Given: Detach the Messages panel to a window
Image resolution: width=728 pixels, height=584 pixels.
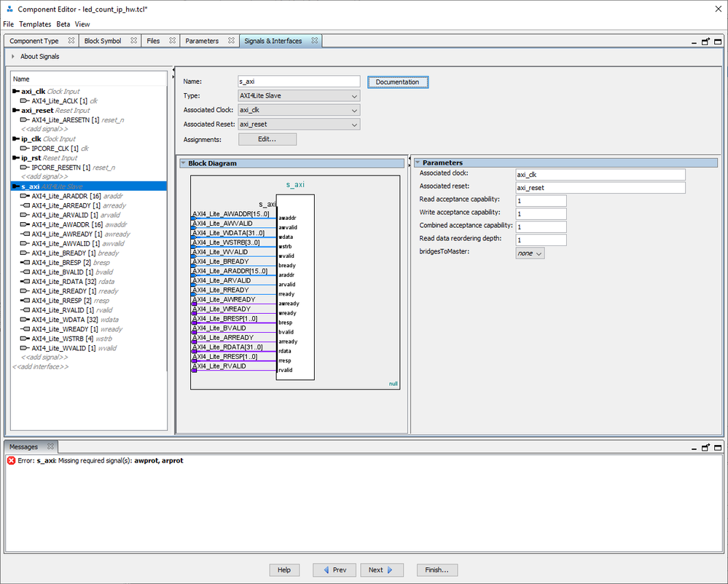Looking at the screenshot, I should tap(705, 448).
